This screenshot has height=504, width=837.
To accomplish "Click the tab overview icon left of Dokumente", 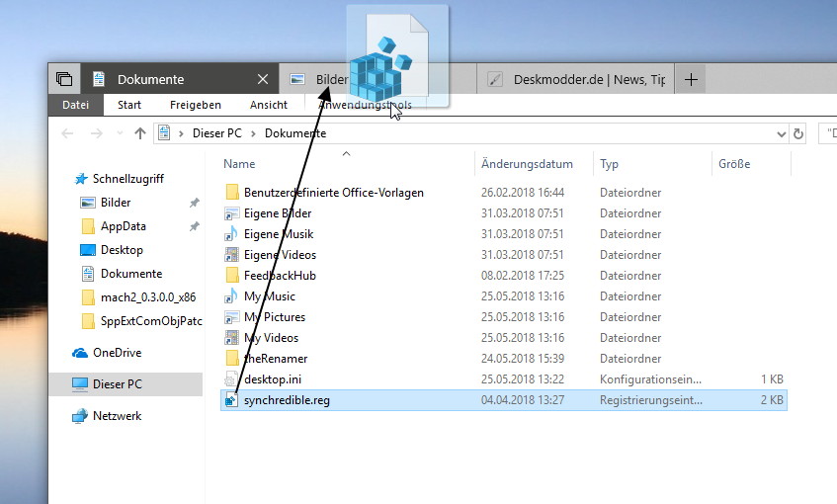I will pyautogui.click(x=64, y=79).
